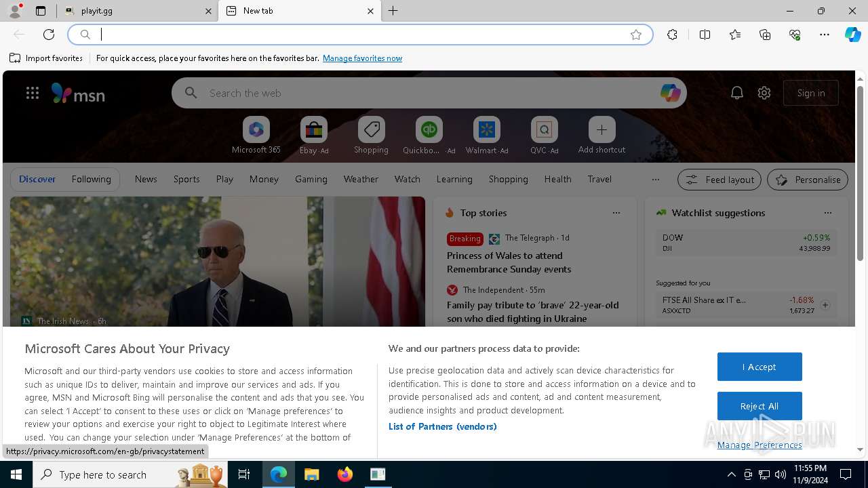Open Family pay tribute Ukraine story
The image size is (868, 488).
532,312
